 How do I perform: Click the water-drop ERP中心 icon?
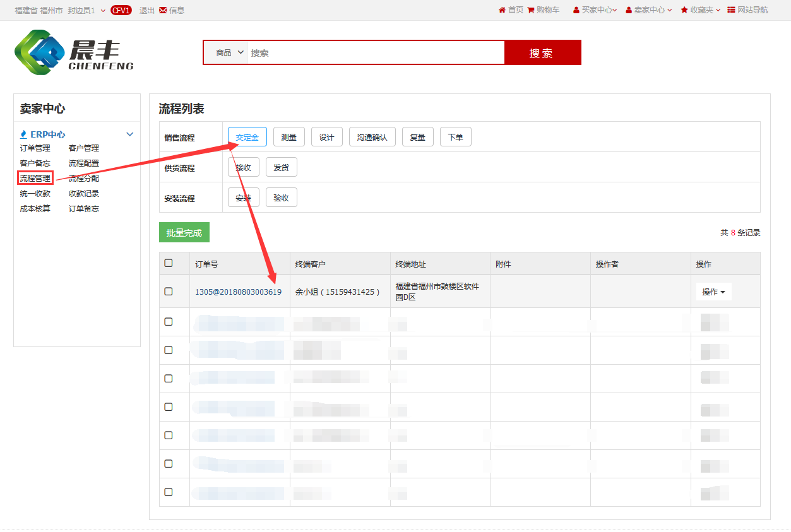[24, 134]
